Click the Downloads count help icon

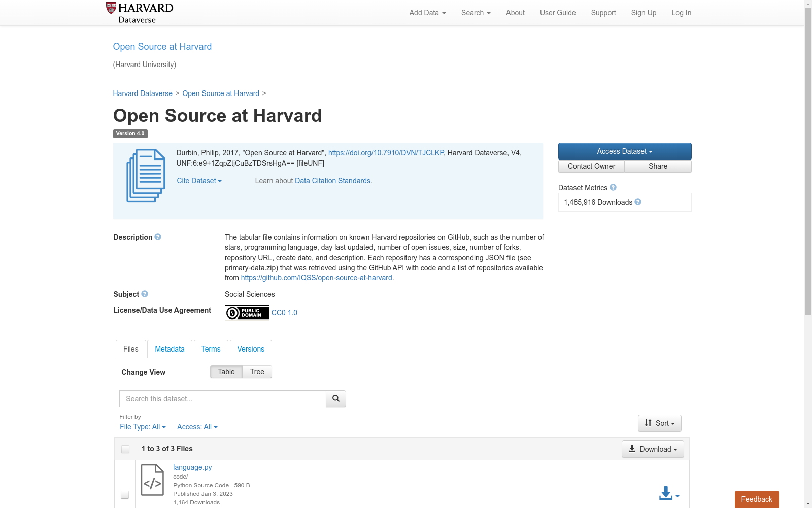[638, 202]
